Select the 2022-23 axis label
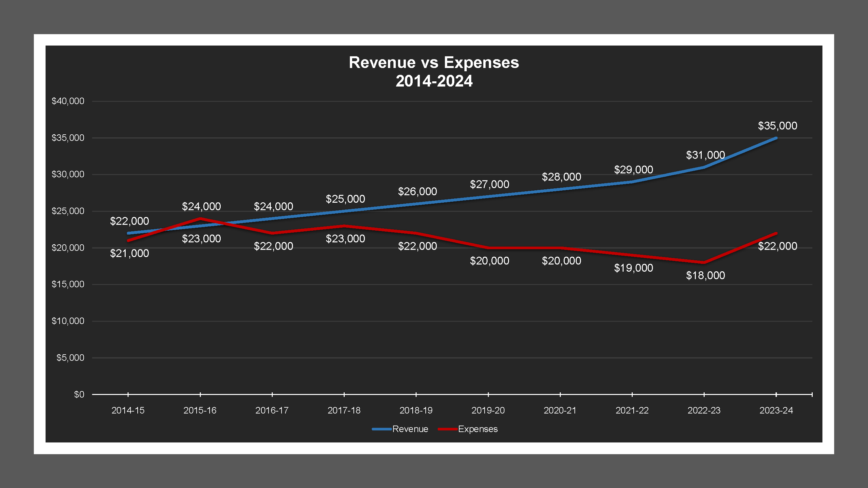The image size is (868, 488). [x=704, y=411]
